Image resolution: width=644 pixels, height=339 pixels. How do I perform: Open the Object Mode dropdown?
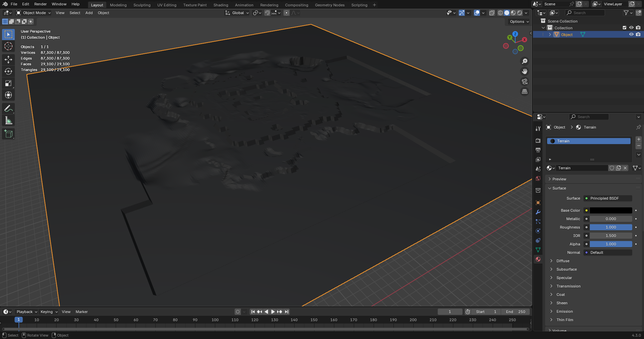tap(34, 13)
